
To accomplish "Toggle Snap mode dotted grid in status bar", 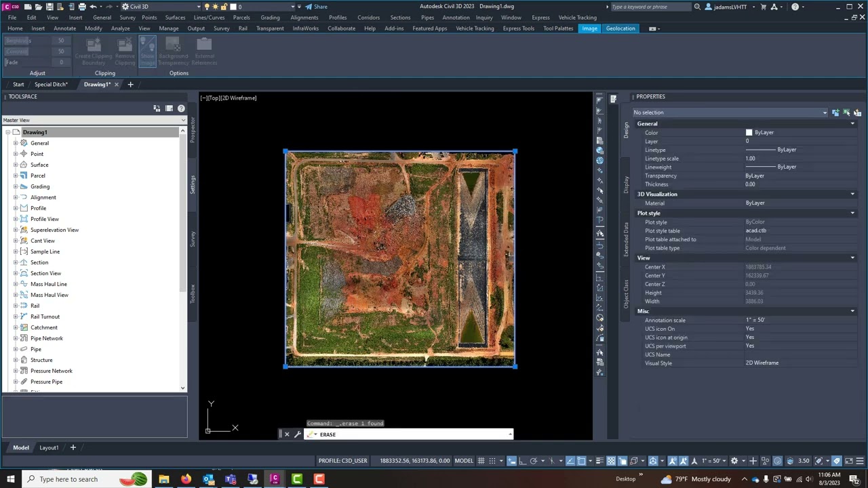I will tap(492, 461).
